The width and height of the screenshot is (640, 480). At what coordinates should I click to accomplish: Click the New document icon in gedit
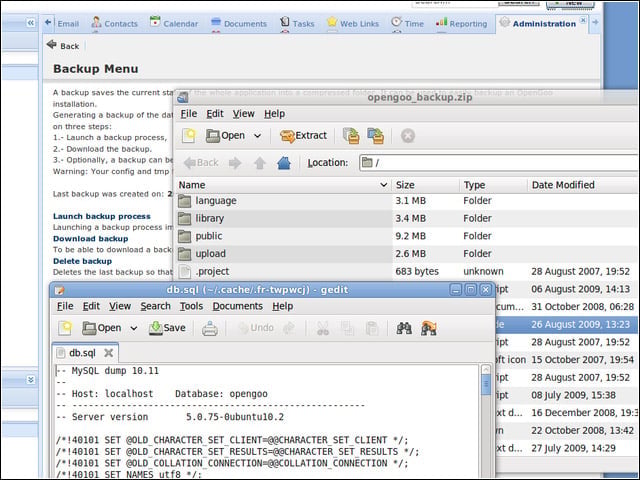pyautogui.click(x=65, y=328)
